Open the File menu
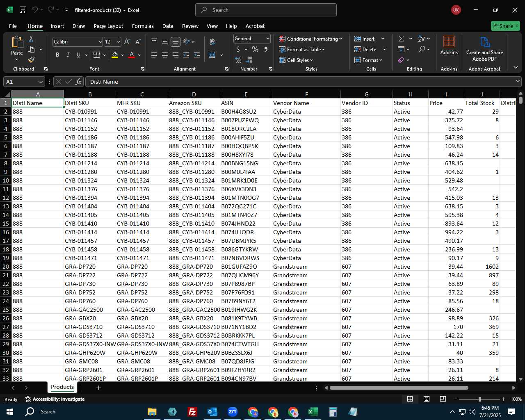This screenshot has width=525, height=420. (13, 26)
